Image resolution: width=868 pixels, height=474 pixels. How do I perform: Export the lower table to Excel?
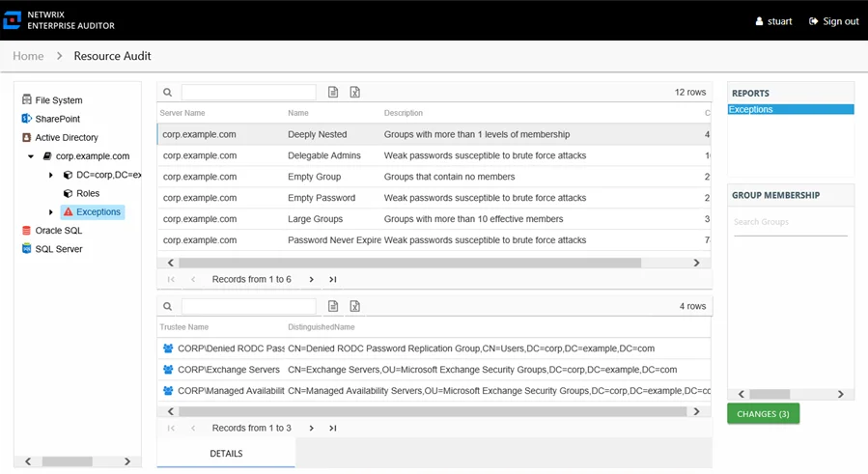click(x=355, y=306)
